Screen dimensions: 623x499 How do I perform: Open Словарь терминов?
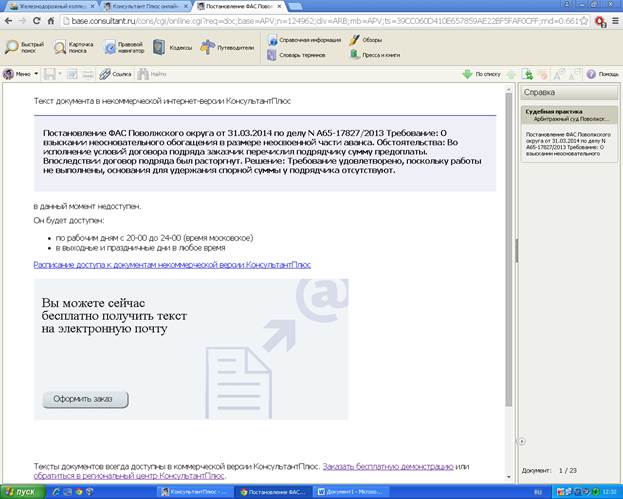(296, 55)
